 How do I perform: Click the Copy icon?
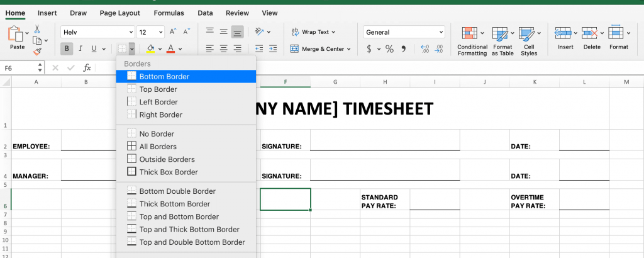[37, 40]
